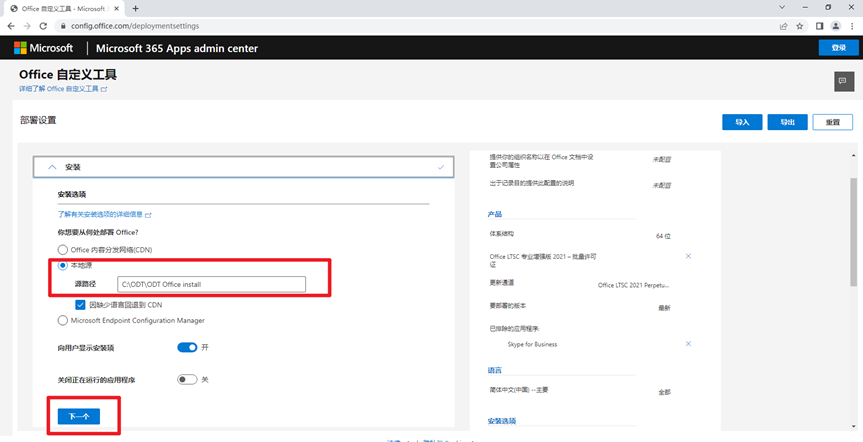Click the 导出 export button
This screenshot has height=442, width=863.
tap(787, 122)
